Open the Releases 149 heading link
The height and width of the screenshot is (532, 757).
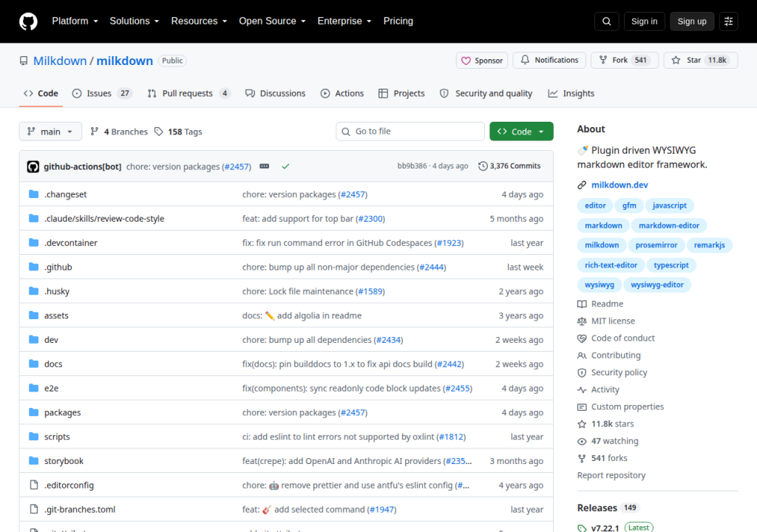[608, 508]
